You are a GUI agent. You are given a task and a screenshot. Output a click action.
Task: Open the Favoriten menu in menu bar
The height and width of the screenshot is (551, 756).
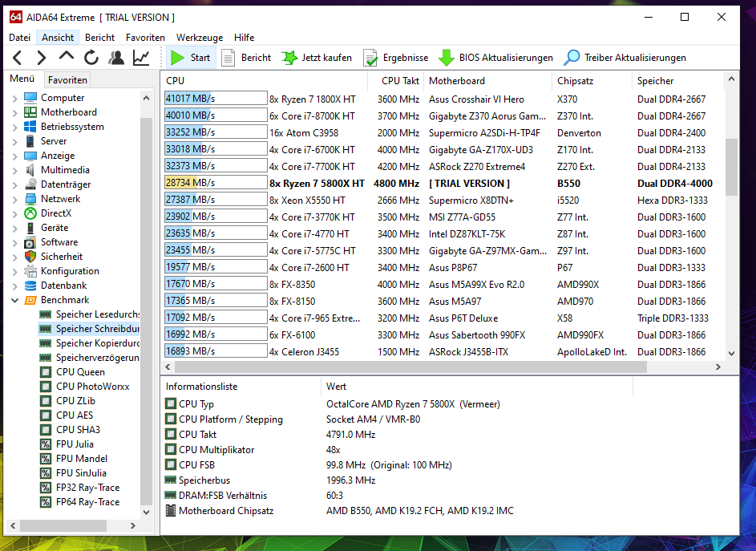click(x=145, y=38)
